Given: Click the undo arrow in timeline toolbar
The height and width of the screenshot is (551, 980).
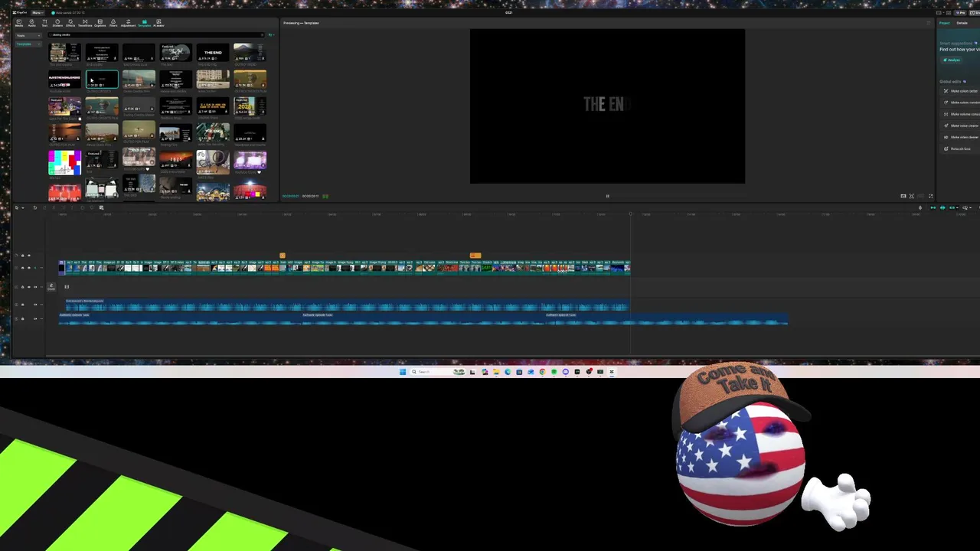Looking at the screenshot, I should pyautogui.click(x=34, y=207).
